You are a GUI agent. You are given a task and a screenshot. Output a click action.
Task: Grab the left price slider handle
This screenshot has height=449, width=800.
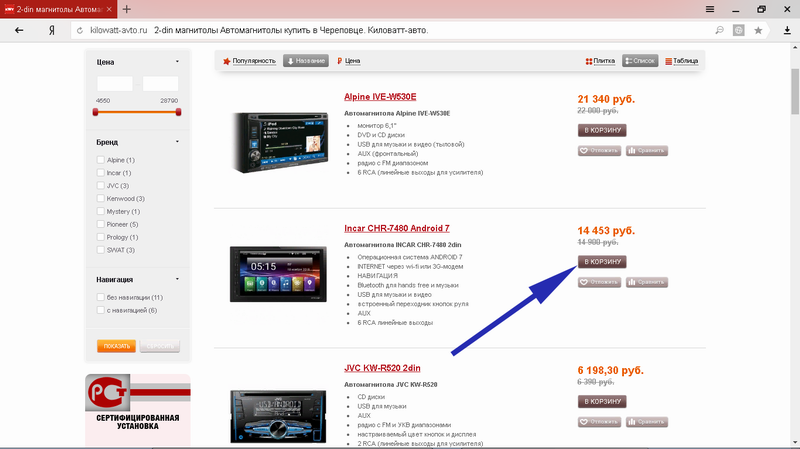(x=95, y=112)
